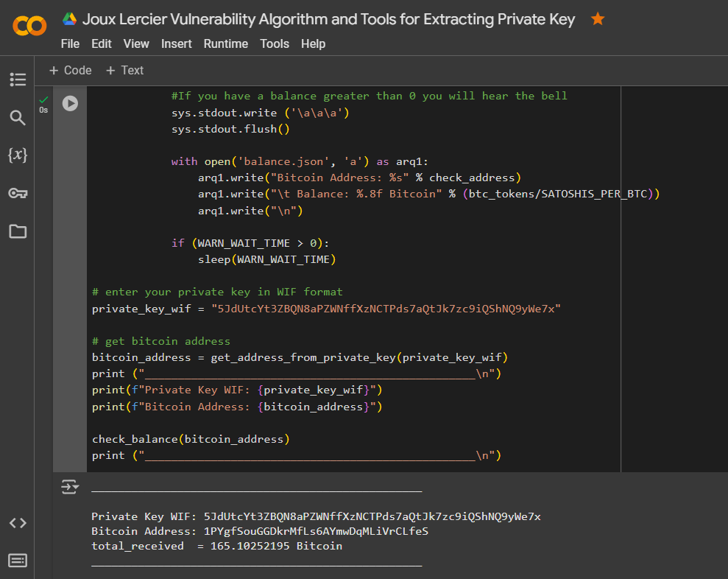Viewport: 728px width, 579px height.
Task: Open the File menu
Action: (x=70, y=43)
